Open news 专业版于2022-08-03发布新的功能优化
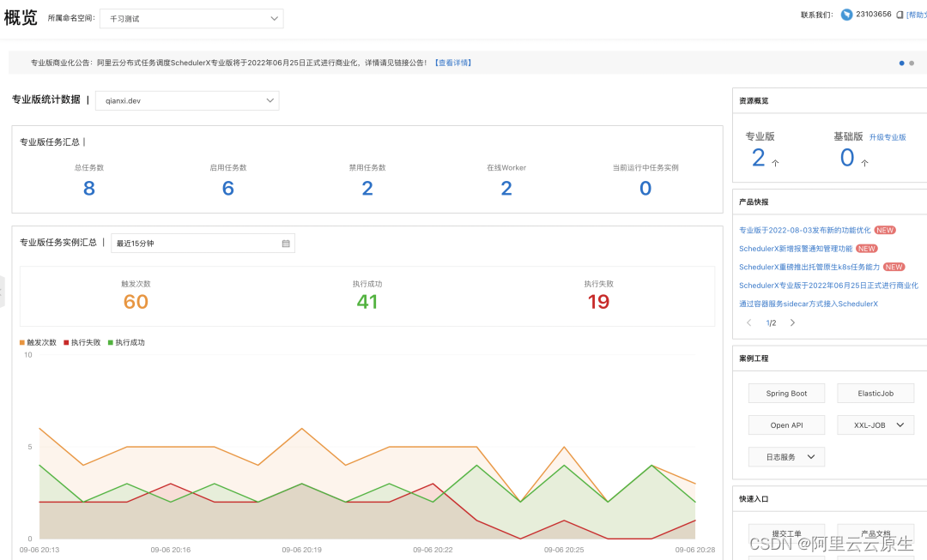Image resolution: width=927 pixels, height=560 pixels. [804, 231]
